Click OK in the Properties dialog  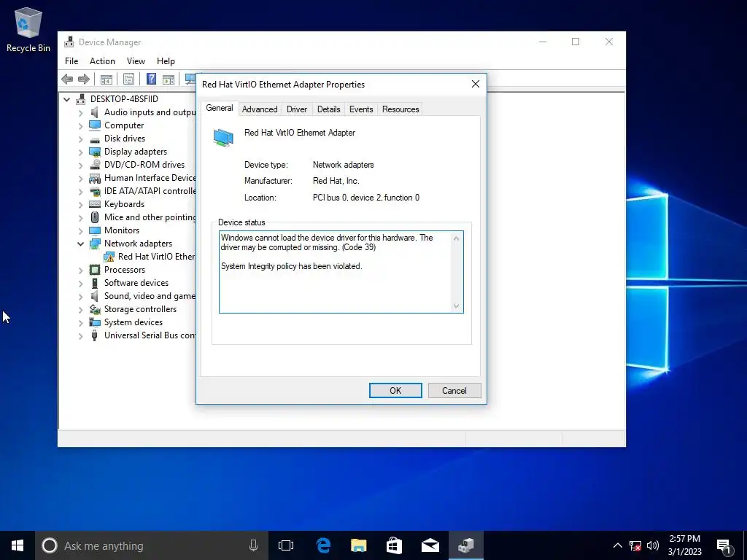coord(395,391)
